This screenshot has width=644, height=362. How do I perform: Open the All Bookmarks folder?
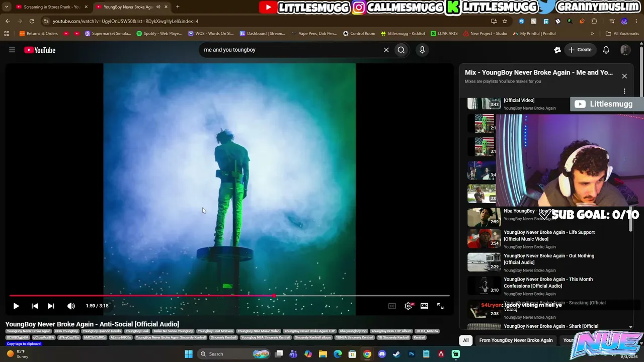click(x=622, y=34)
